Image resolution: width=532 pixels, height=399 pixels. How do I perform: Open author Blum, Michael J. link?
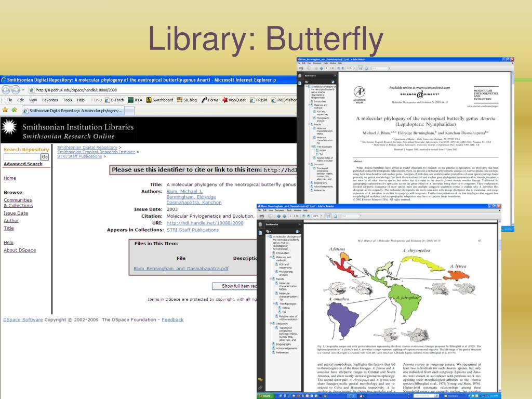[184, 191]
